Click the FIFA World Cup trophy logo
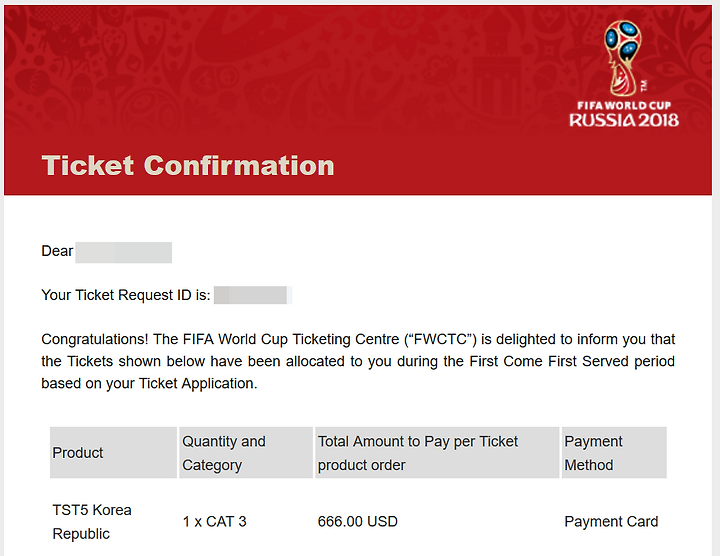The image size is (720, 556). click(x=623, y=58)
